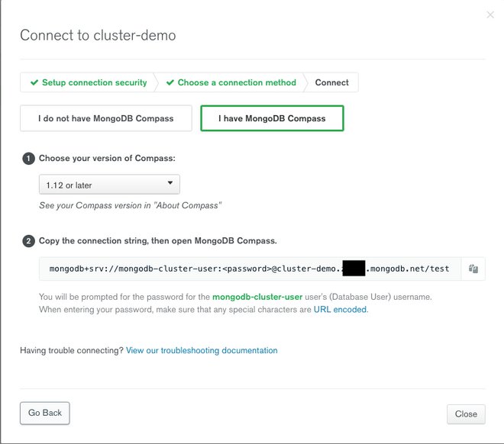Open the URL encoded link
The height and width of the screenshot is (444, 504).
click(x=340, y=310)
